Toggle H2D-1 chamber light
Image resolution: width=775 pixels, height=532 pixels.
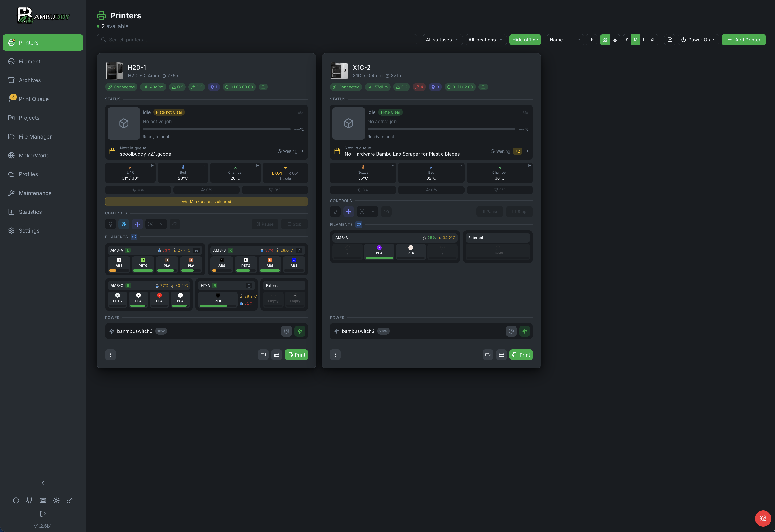coord(110,224)
